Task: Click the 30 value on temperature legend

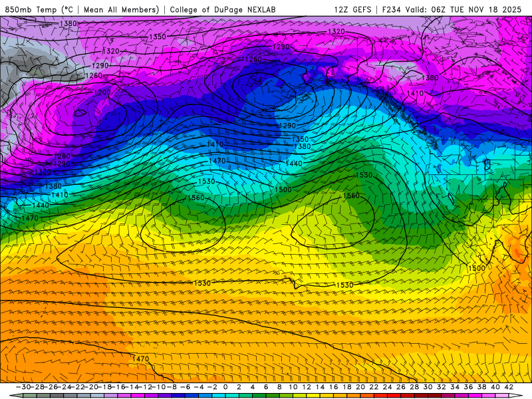Action: 428,387
